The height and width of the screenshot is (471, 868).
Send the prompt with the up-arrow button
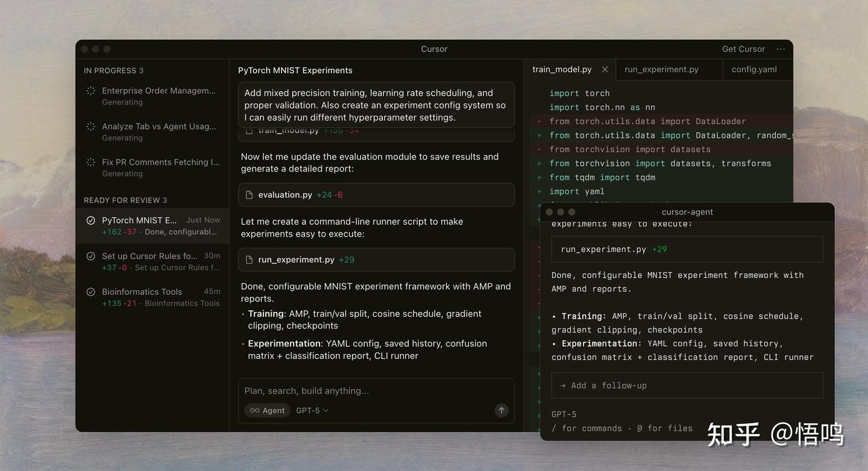[501, 410]
